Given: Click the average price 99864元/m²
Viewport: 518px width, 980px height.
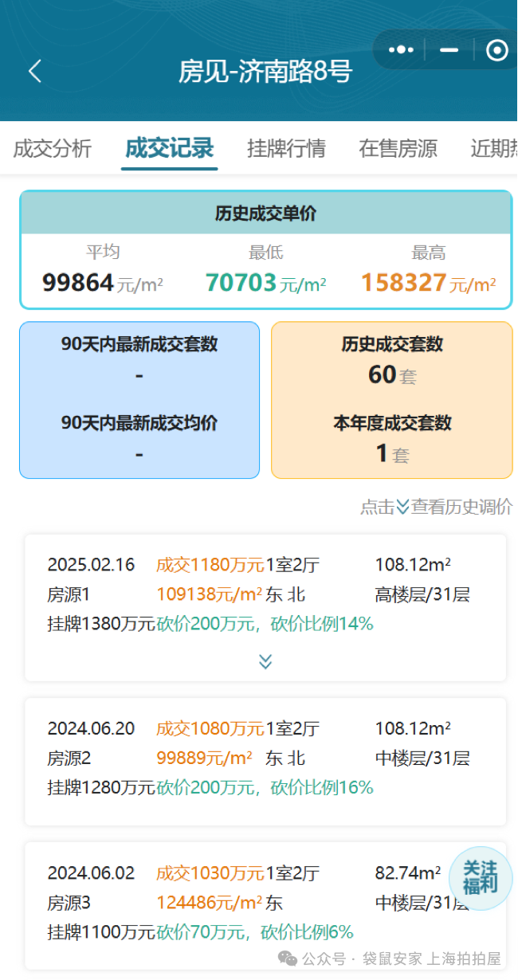Looking at the screenshot, I should 103,282.
